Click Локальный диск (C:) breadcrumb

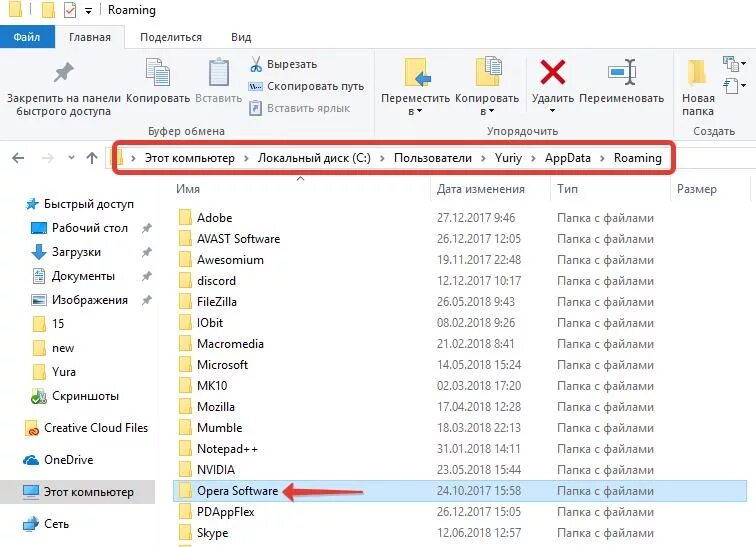point(314,158)
